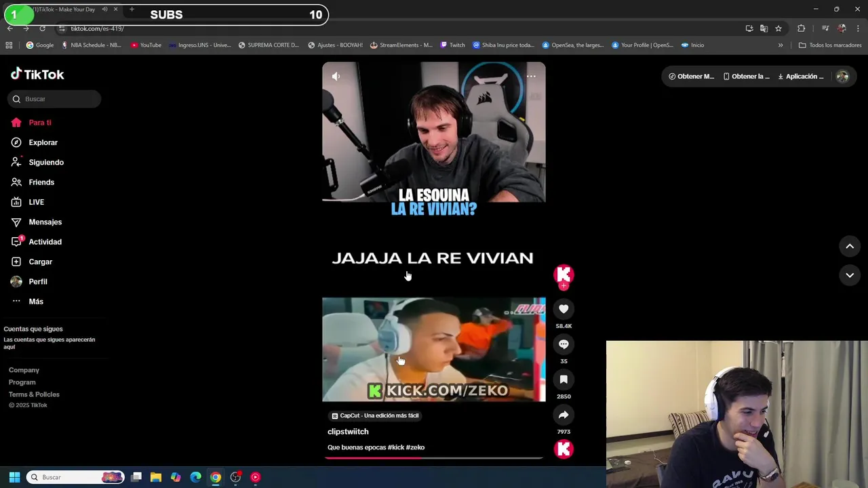Open the Chrome apps grid in bookmarks bar

9,45
